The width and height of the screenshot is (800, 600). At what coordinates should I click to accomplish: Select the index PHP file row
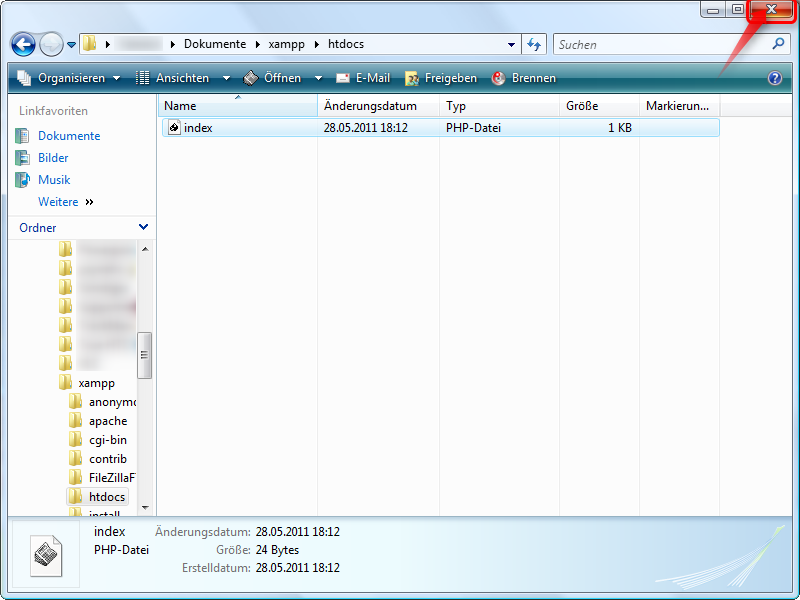pos(441,128)
